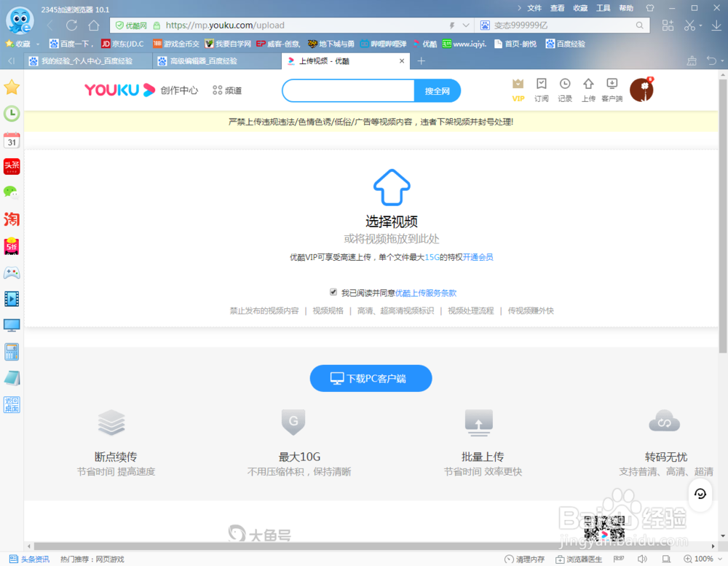The height and width of the screenshot is (566, 728).
Task: Run 清理内存 memory cleaner
Action: [528, 559]
